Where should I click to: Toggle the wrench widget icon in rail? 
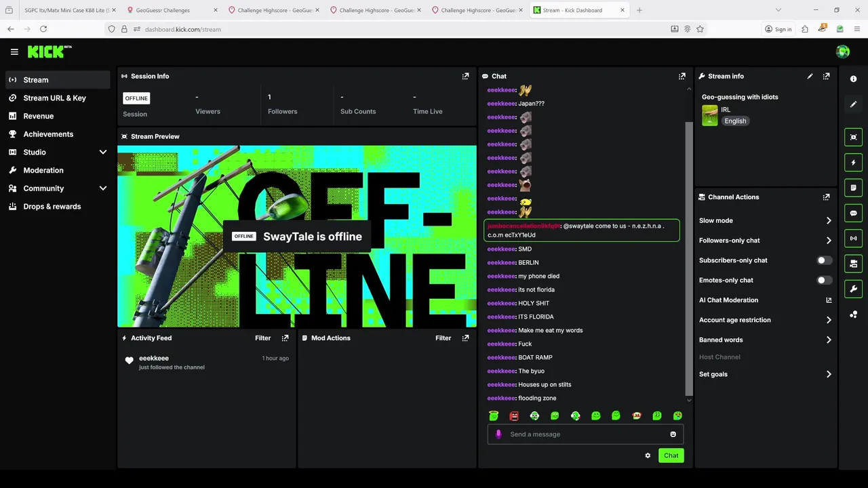853,289
